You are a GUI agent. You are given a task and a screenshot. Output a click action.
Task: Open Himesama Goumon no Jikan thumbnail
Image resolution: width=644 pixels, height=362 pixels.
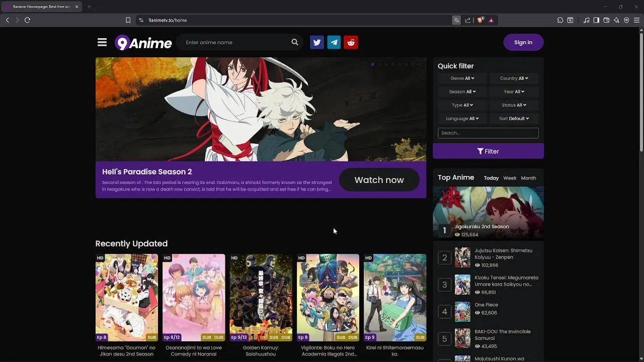(x=127, y=298)
